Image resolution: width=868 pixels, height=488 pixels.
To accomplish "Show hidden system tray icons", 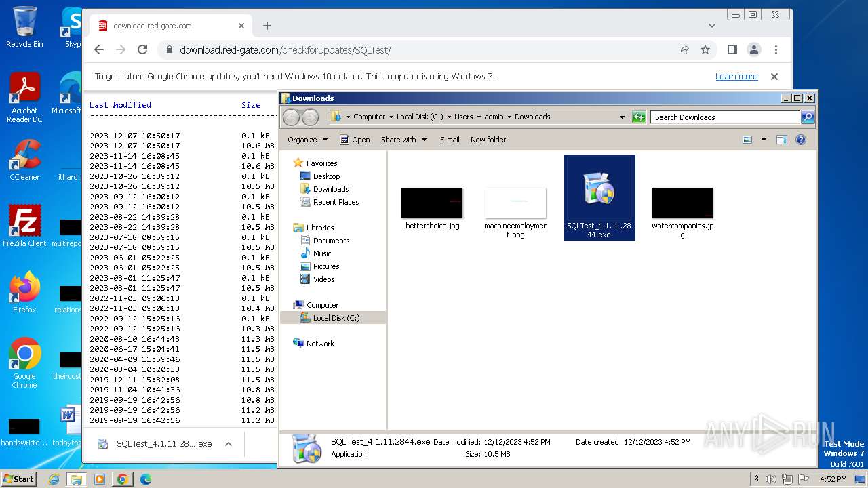I will (x=756, y=479).
